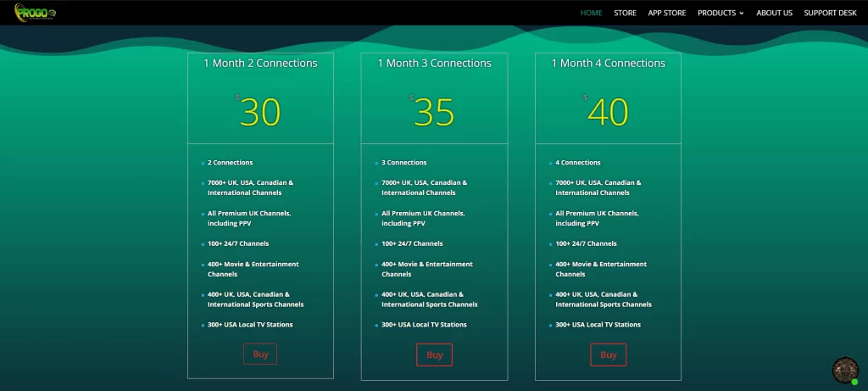This screenshot has height=391, width=868.
Task: Click '300+ USA Local TV Stations' in $35 plan
Action: pos(424,325)
